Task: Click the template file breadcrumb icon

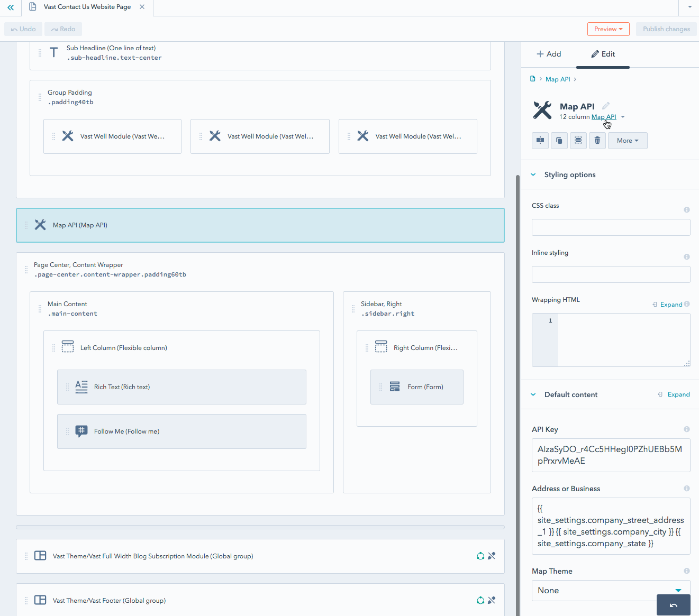Action: click(x=533, y=79)
